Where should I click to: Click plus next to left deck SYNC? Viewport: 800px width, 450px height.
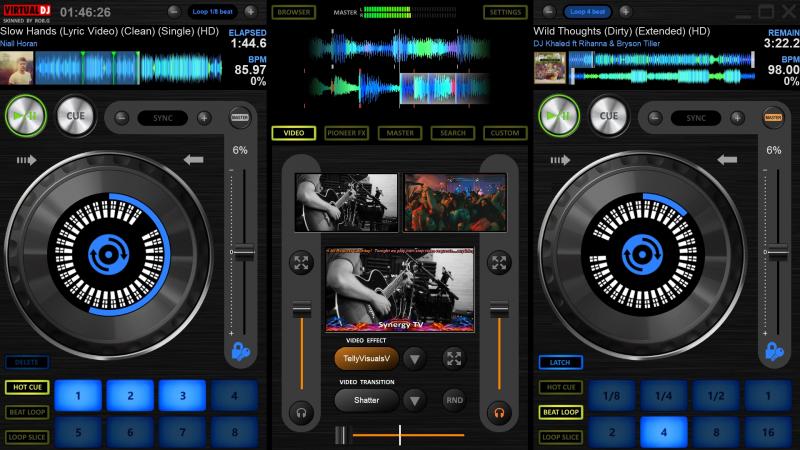point(204,118)
